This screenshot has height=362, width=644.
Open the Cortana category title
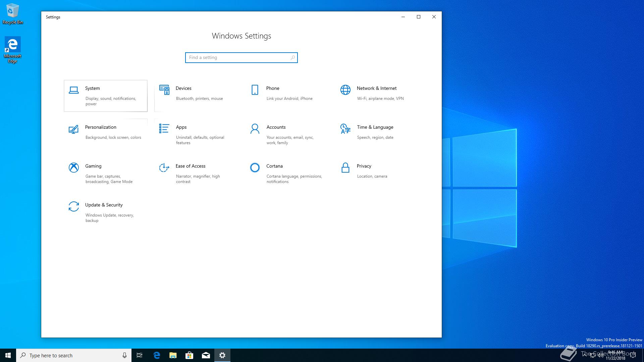click(x=274, y=166)
